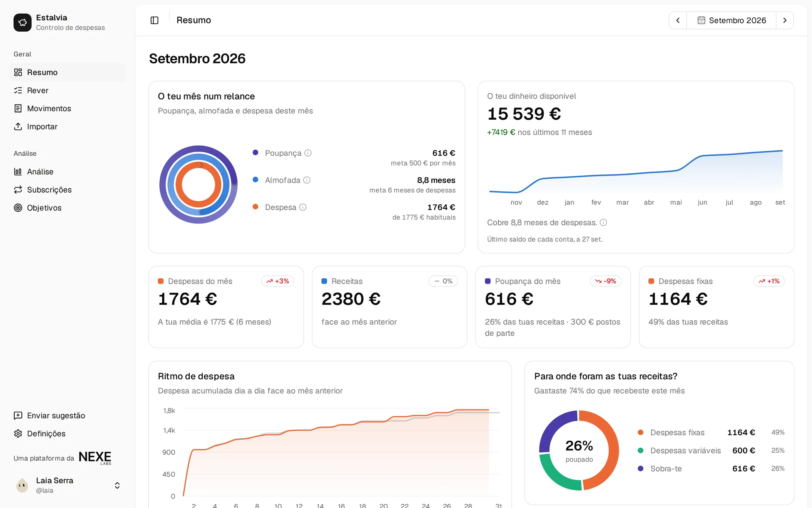The height and width of the screenshot is (508, 812).
Task: Click the purple Poupança legend dot
Action: (256, 152)
